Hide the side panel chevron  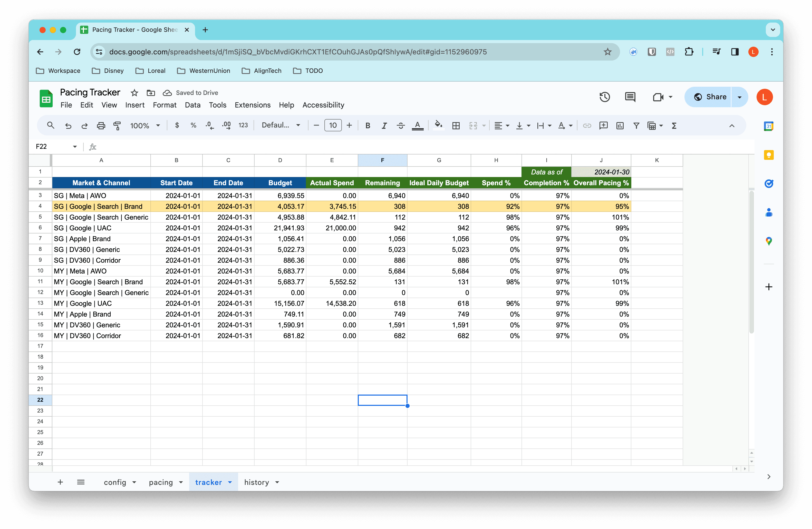(x=768, y=476)
